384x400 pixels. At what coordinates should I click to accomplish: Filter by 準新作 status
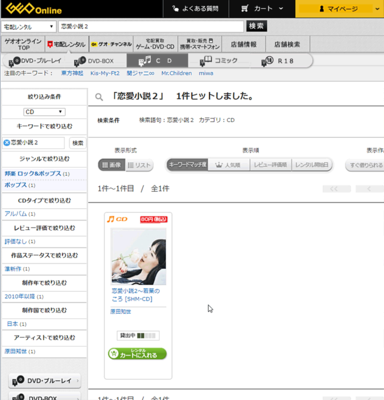(13, 269)
